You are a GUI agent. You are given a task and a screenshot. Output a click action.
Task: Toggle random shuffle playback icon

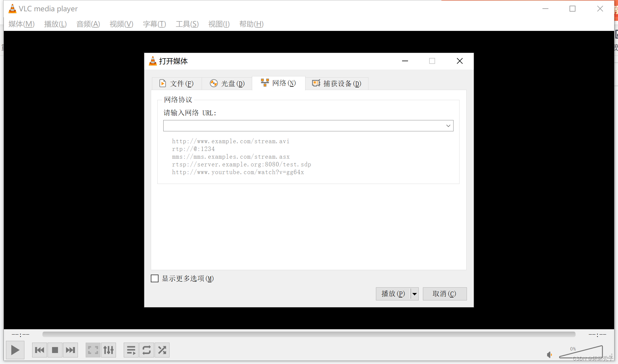pos(162,350)
